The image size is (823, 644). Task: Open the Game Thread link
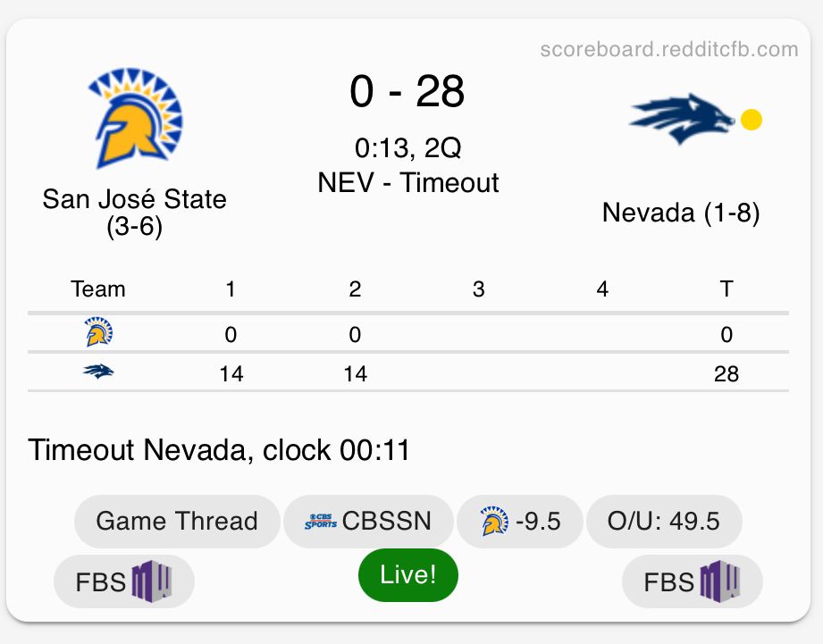[x=177, y=522]
